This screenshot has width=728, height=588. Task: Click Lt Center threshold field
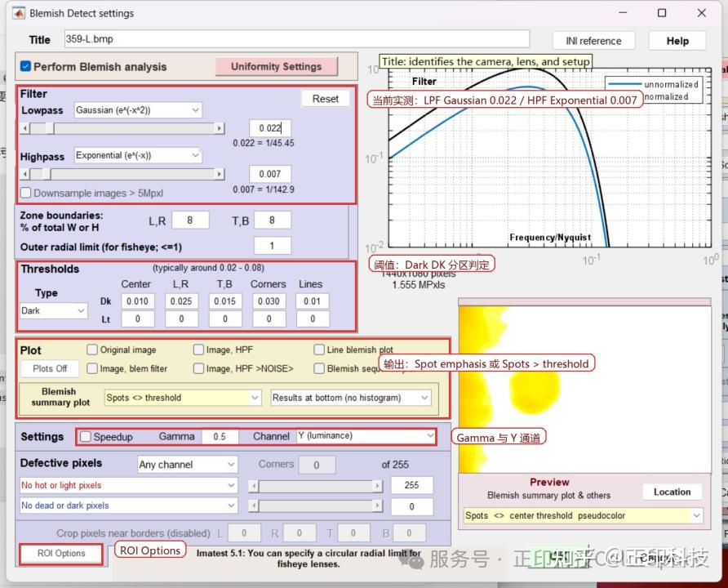(137, 319)
